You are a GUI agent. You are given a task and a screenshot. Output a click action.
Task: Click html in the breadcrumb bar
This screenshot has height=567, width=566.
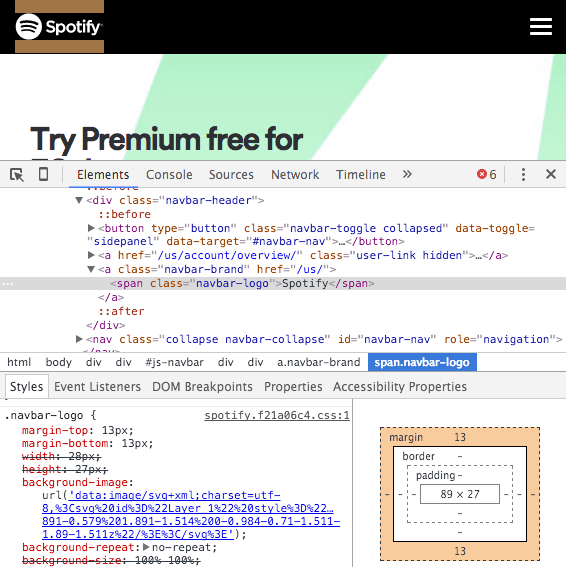[19, 362]
